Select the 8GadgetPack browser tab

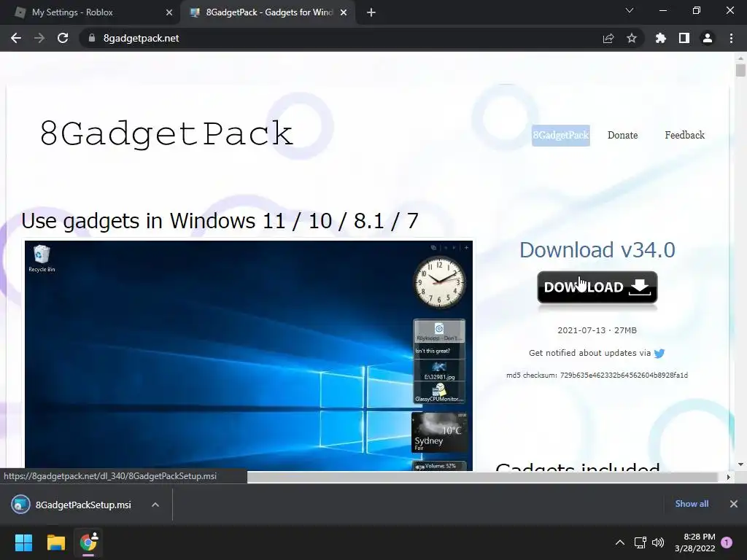coord(267,13)
